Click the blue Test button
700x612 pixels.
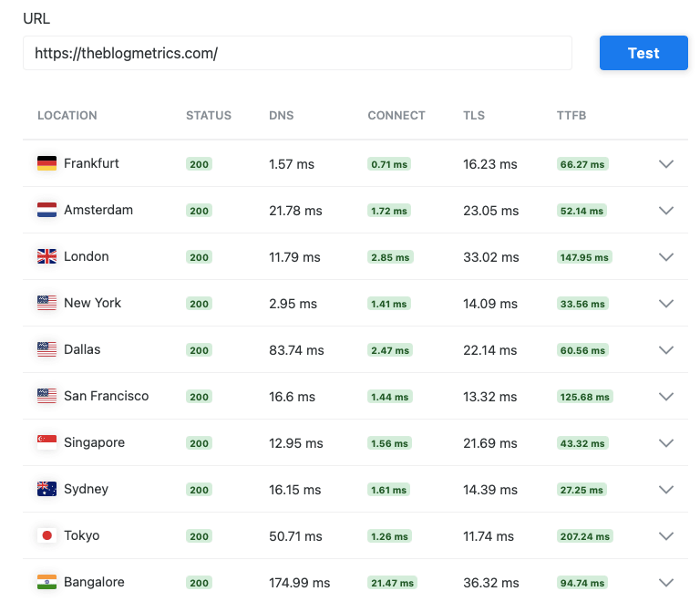coord(643,53)
